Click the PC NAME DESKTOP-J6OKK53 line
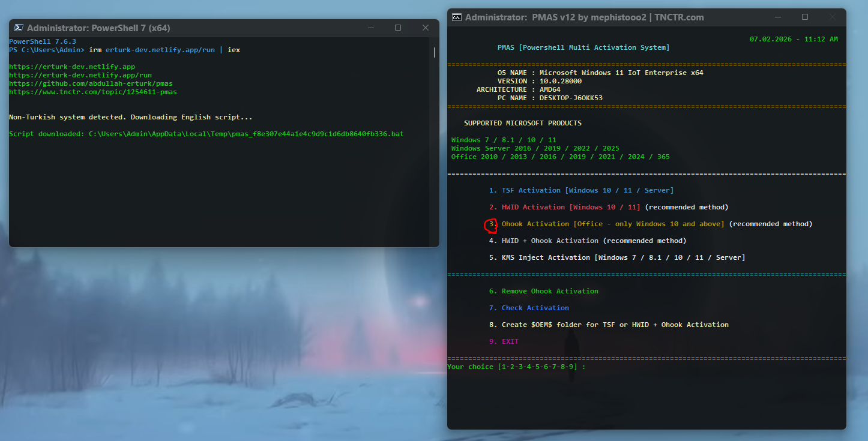 (550, 98)
